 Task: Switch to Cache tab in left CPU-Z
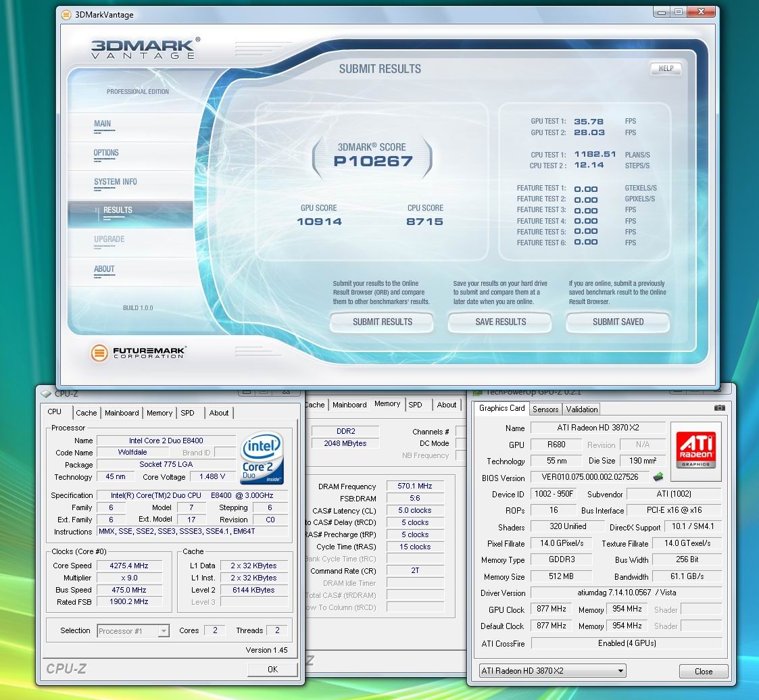coord(86,413)
